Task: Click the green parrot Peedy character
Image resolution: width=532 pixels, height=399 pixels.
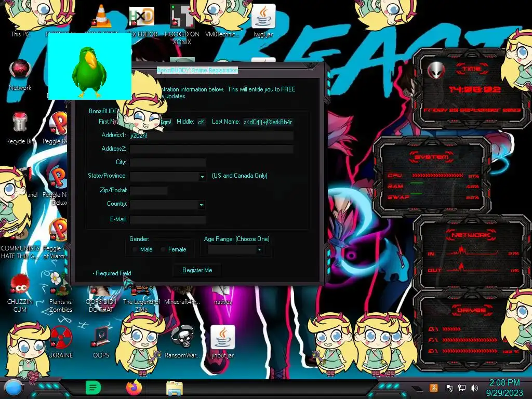Action: [x=89, y=72]
